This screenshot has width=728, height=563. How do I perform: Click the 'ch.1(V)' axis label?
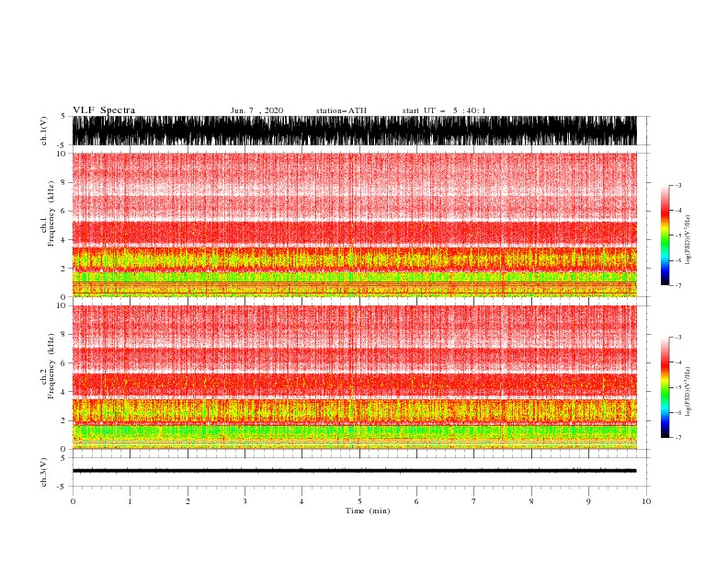pos(44,131)
